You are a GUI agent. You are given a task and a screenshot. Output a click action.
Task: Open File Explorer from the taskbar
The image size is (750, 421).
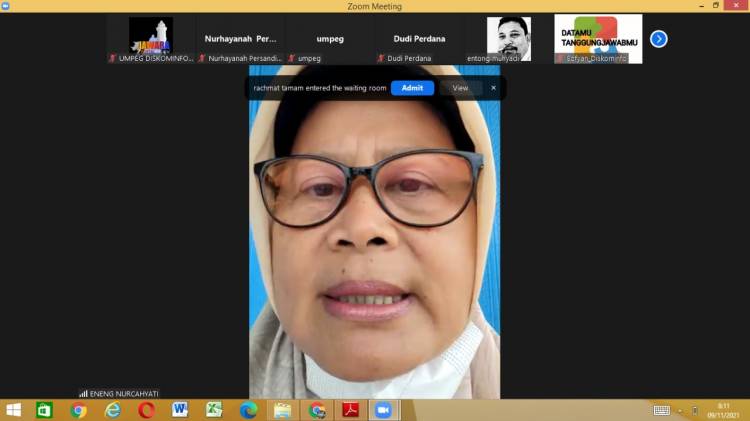point(282,410)
